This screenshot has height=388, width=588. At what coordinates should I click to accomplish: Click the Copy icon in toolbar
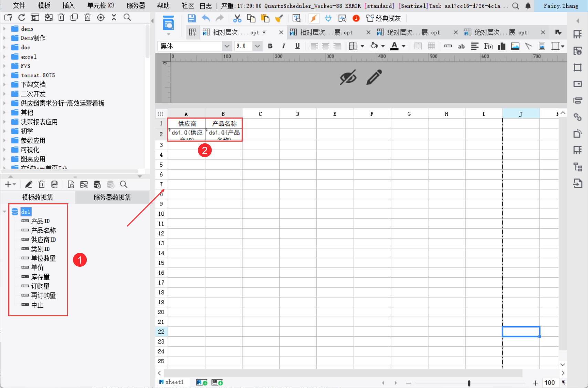tap(251, 18)
